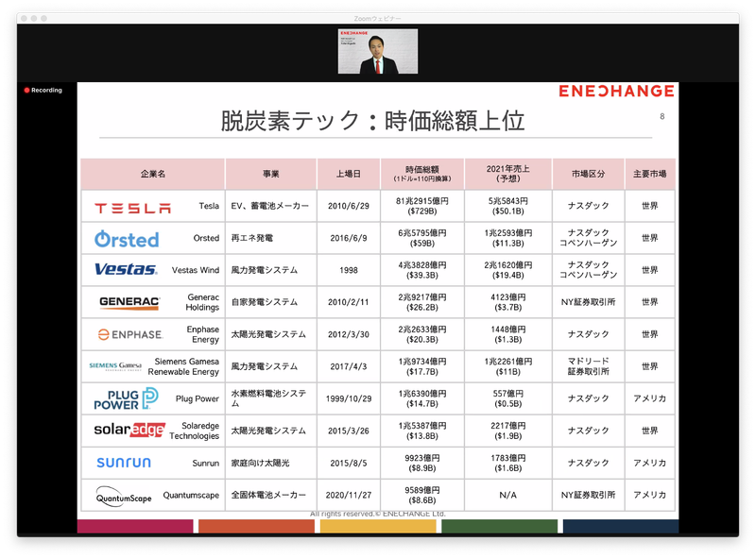Click the text EV、蓄電池メーカー
The height and width of the screenshot is (558, 756).
click(x=269, y=206)
